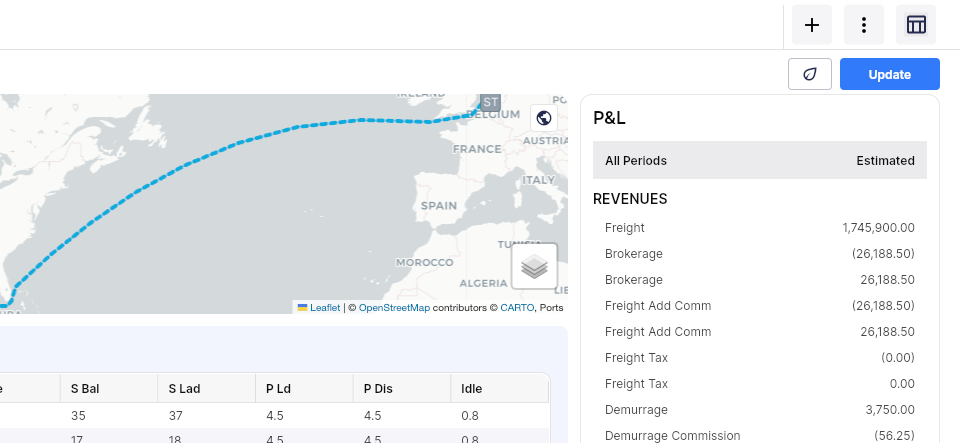Click the globe icon on map
The image size is (960, 443).
pyautogui.click(x=544, y=117)
